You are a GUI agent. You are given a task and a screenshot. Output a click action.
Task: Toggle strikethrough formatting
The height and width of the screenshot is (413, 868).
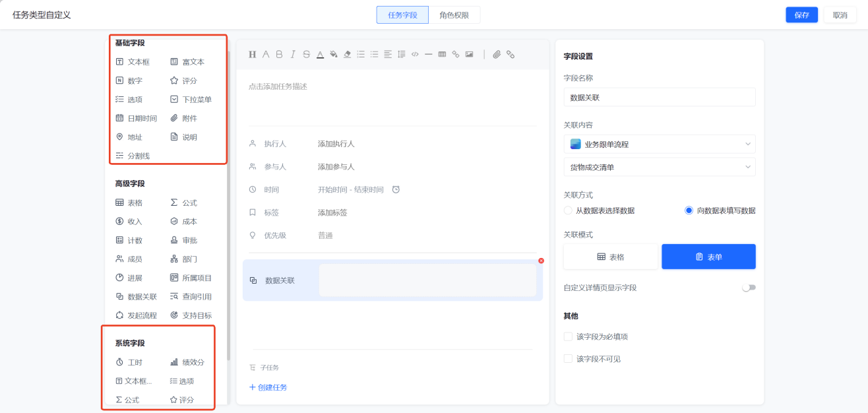pos(306,55)
